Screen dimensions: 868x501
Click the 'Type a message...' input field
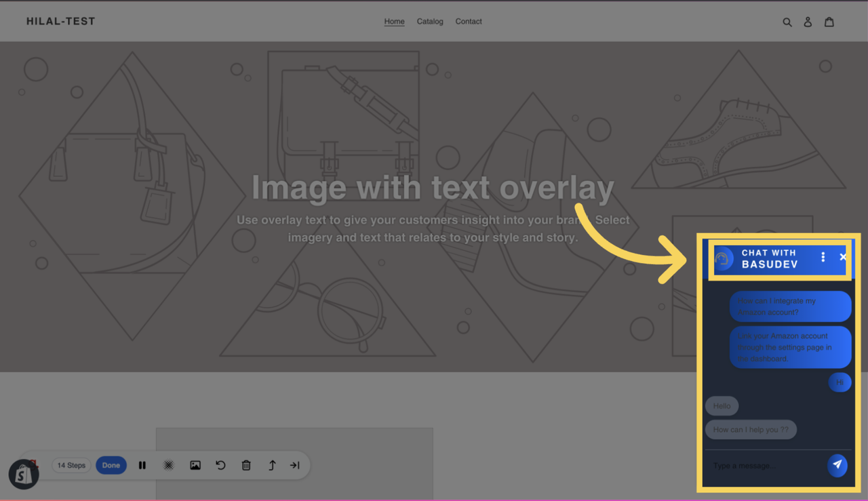coord(765,466)
